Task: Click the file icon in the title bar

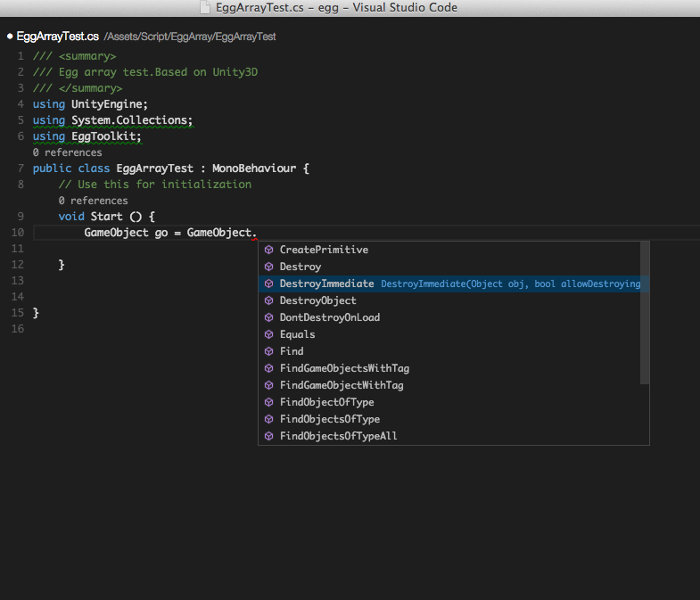Action: (x=205, y=8)
